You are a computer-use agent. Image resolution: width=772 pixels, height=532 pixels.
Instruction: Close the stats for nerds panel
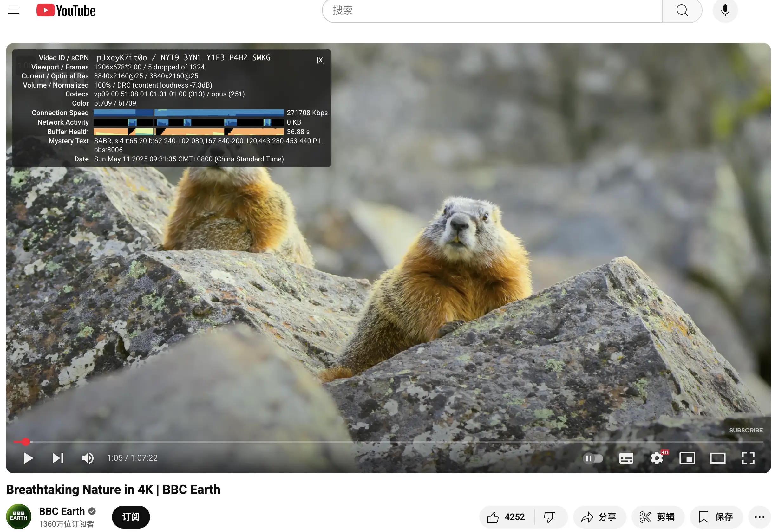(x=320, y=60)
